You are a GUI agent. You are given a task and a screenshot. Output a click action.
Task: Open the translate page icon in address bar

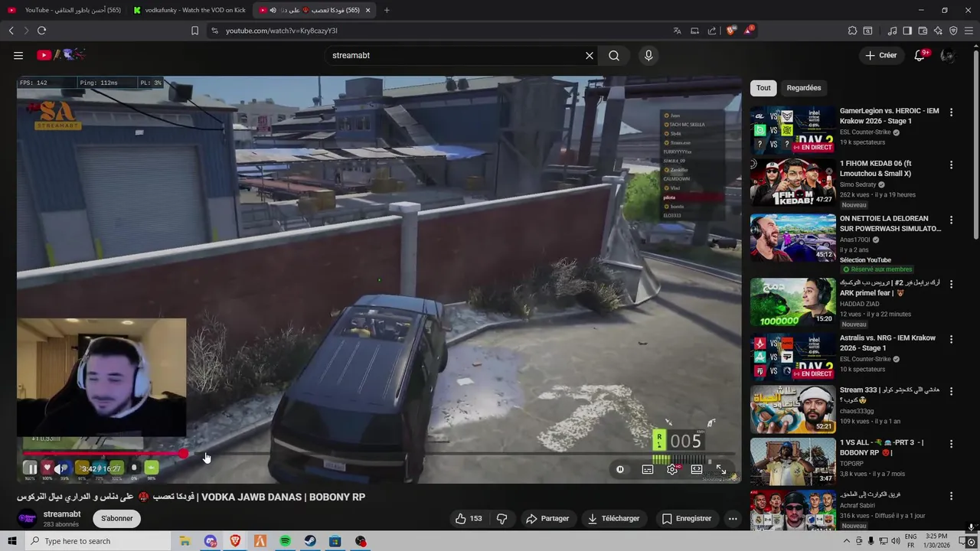[677, 31]
